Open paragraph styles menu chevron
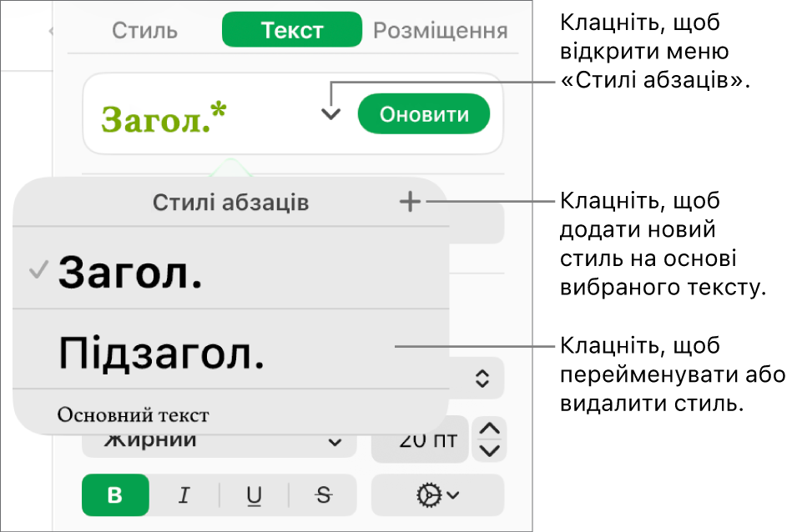 coord(330,114)
